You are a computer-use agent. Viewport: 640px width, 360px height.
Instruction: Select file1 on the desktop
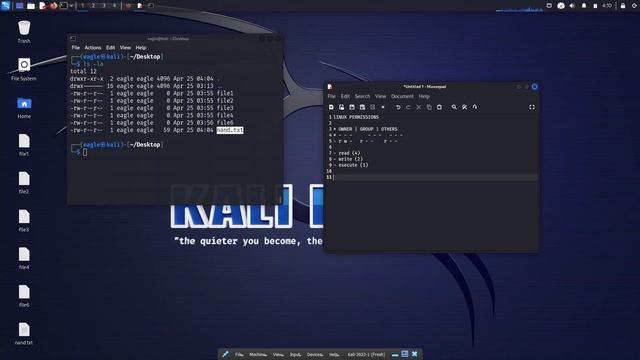pos(24,145)
